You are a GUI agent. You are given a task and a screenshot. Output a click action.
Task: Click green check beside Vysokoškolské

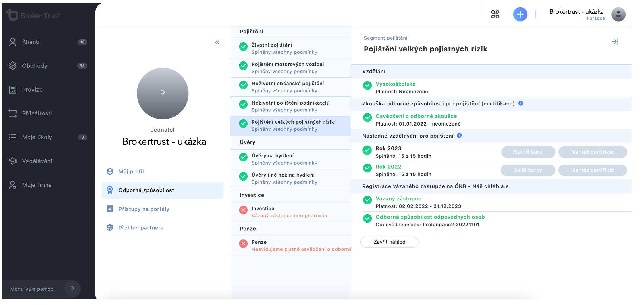[x=367, y=86]
